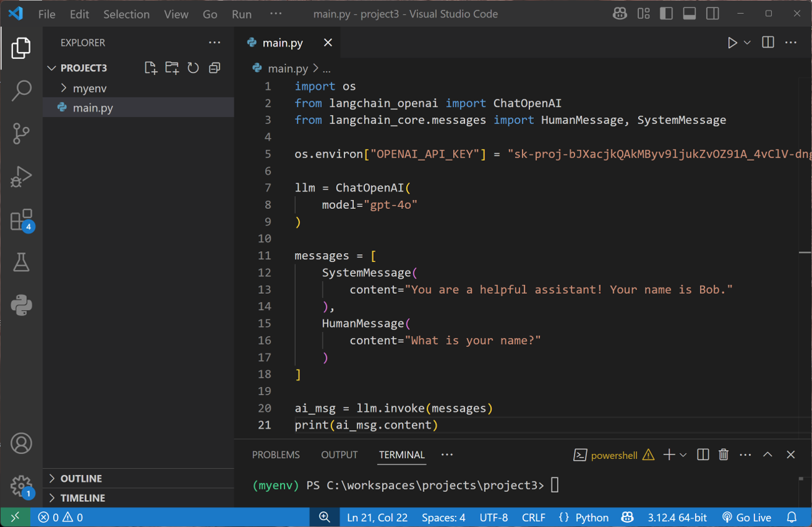This screenshot has width=812, height=527.
Task: Kill the terminal with trash icon
Action: click(724, 455)
